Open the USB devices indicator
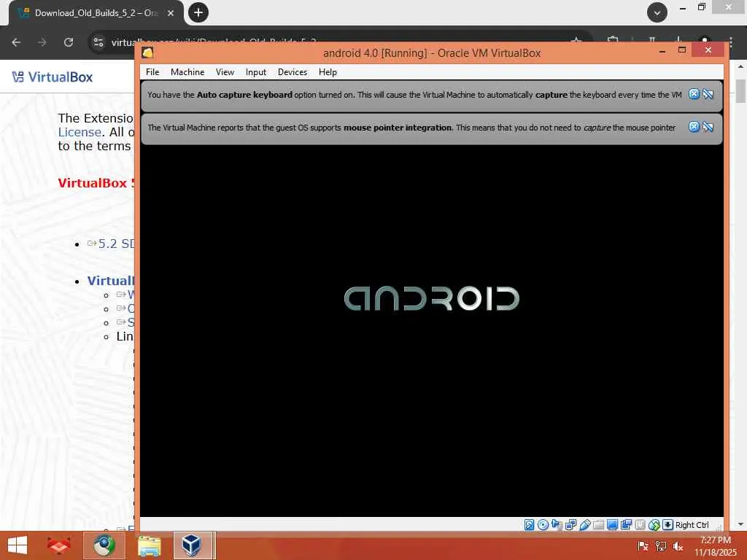Image resolution: width=747 pixels, height=560 pixels. pos(585,525)
